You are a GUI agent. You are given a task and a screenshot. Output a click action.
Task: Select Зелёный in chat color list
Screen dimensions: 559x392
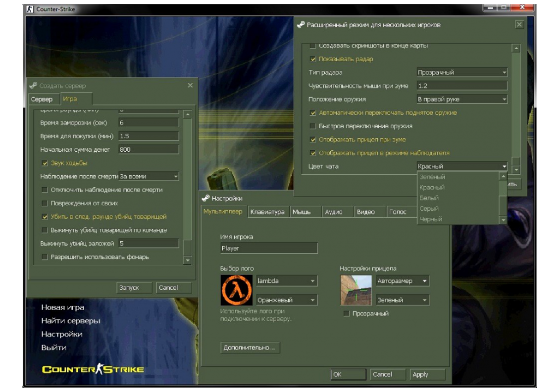(458, 177)
